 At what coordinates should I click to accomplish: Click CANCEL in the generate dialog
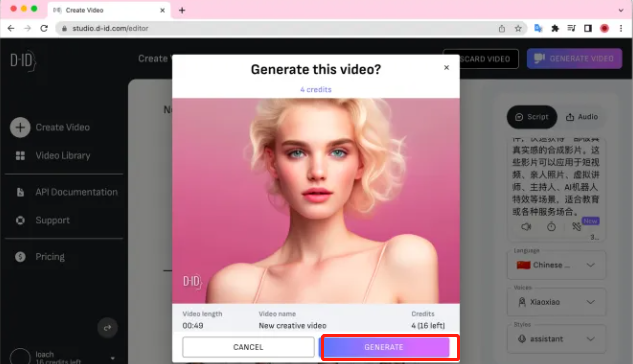pyautogui.click(x=248, y=347)
